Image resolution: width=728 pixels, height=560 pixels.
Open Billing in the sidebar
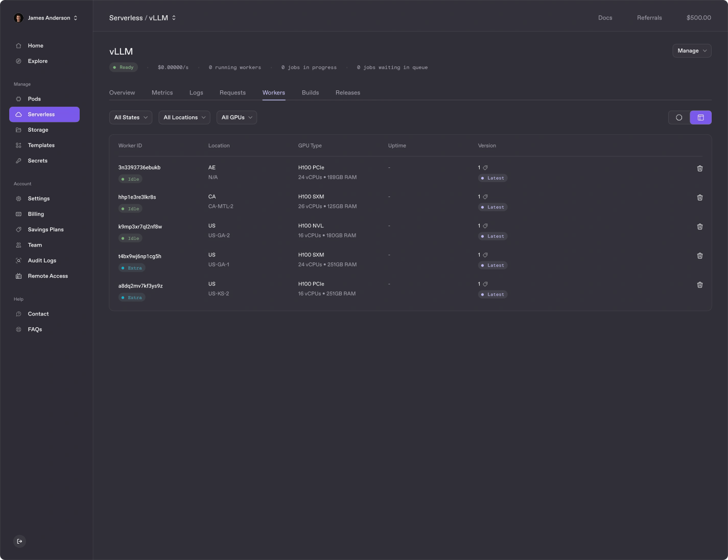coord(44,214)
